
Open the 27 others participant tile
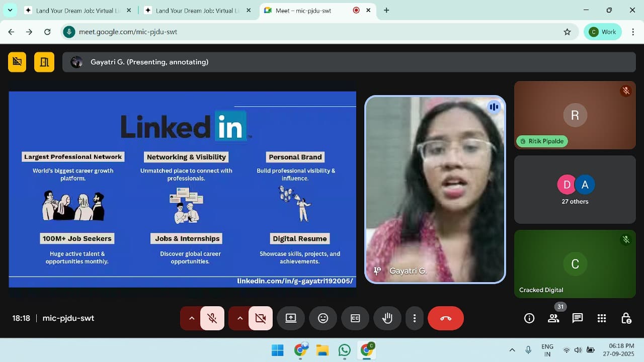point(575,190)
